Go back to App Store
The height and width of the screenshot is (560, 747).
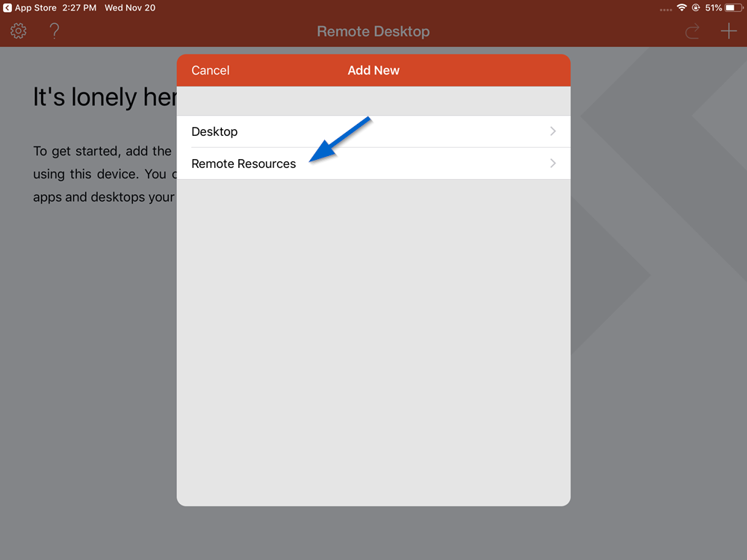[30, 7]
